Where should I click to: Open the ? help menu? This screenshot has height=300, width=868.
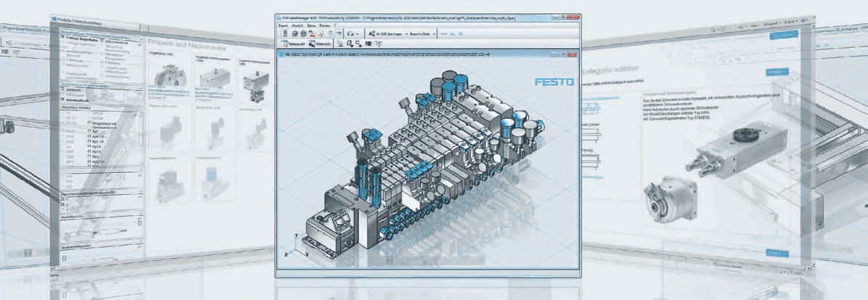335,25
